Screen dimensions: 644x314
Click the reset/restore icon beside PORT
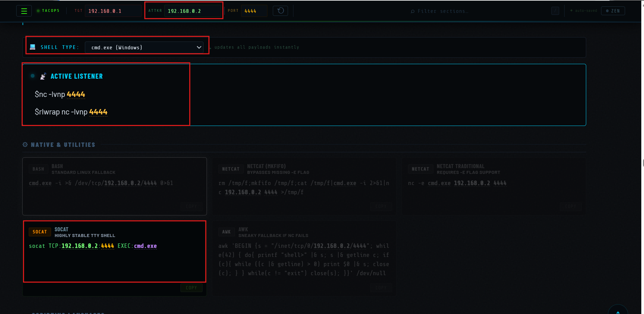pyautogui.click(x=280, y=10)
